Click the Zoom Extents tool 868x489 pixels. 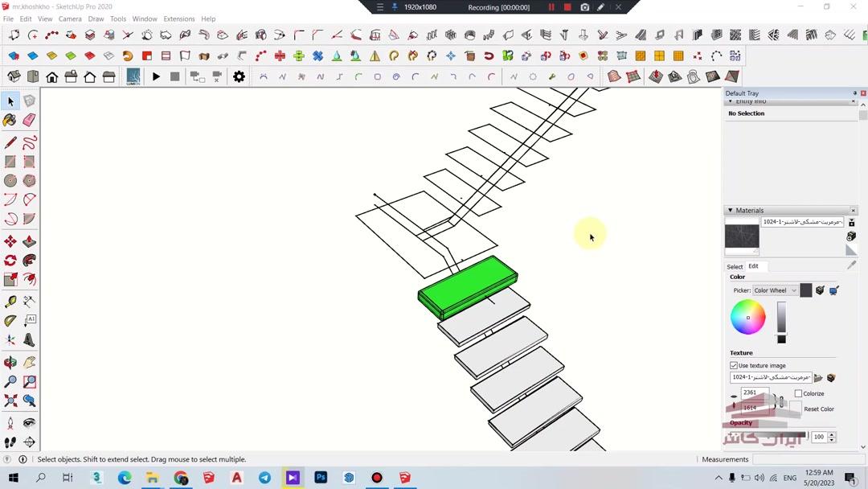[10, 401]
